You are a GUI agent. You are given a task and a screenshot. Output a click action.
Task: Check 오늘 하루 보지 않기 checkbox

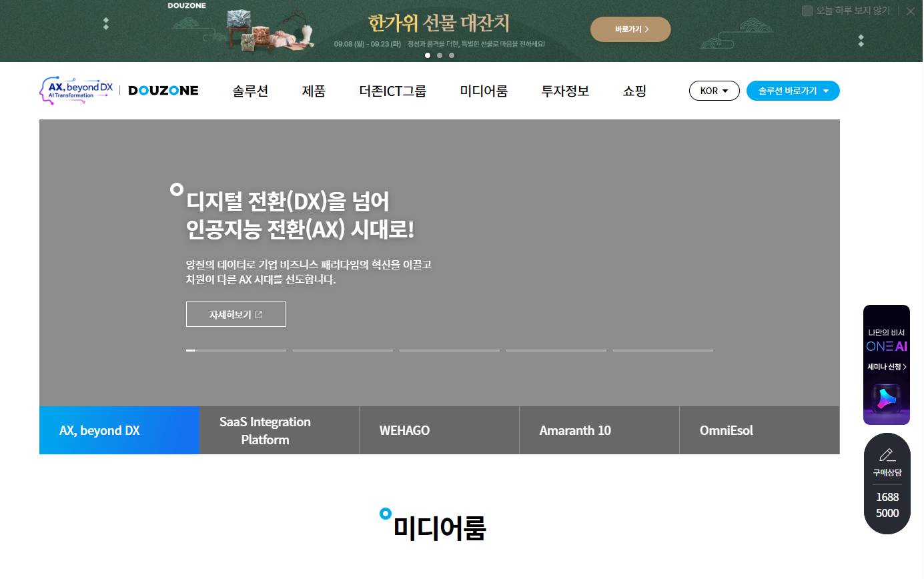click(807, 11)
